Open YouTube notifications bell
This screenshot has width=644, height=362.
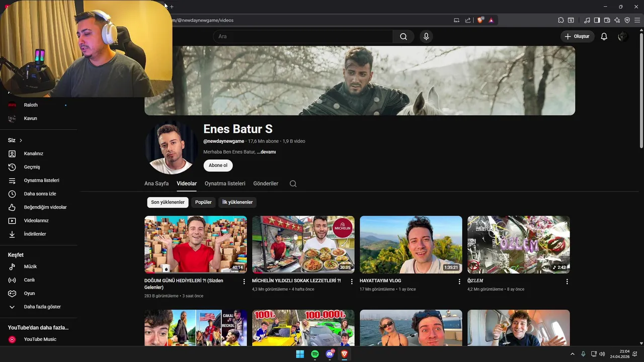(604, 37)
